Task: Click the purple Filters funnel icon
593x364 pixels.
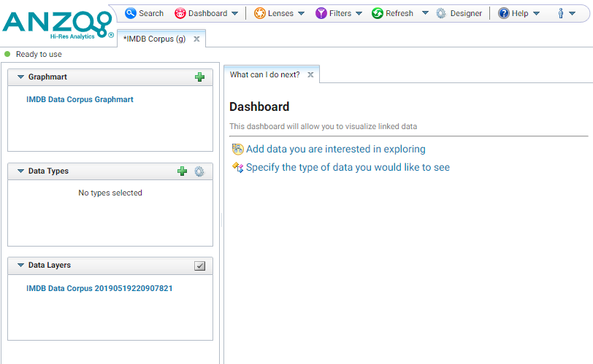Action: pyautogui.click(x=321, y=13)
